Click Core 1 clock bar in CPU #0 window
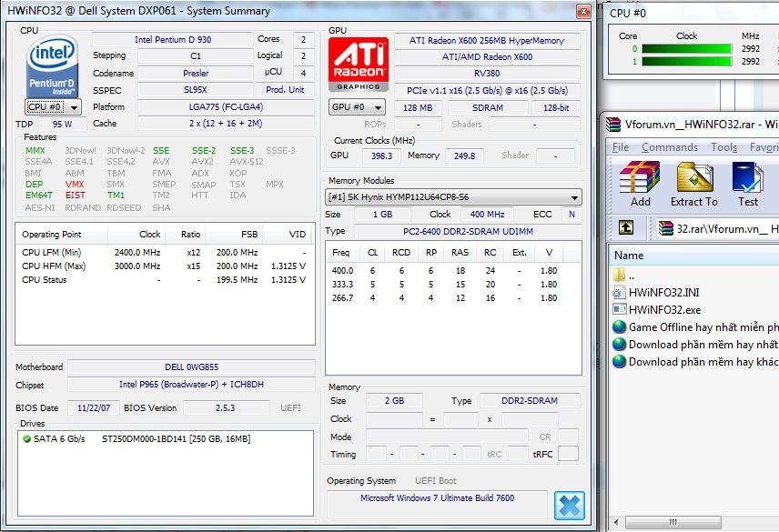The image size is (779, 532). [x=686, y=62]
